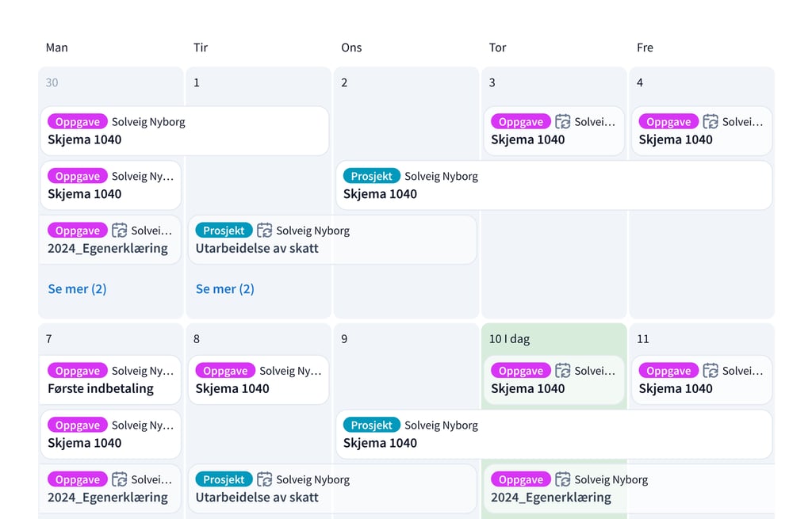Click recurring icon on Friday 4 Skjema 1040 task
The image size is (812, 519).
[x=710, y=122]
